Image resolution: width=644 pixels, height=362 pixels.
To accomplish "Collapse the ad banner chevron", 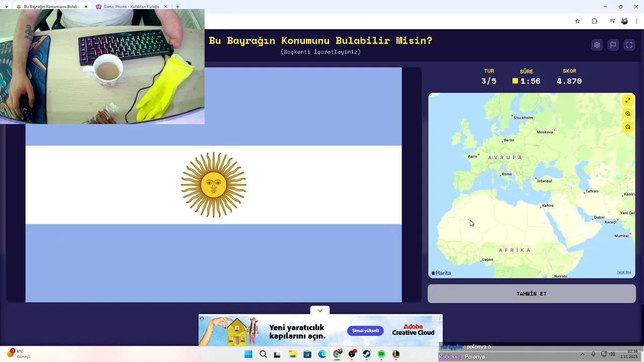I will 320,310.
